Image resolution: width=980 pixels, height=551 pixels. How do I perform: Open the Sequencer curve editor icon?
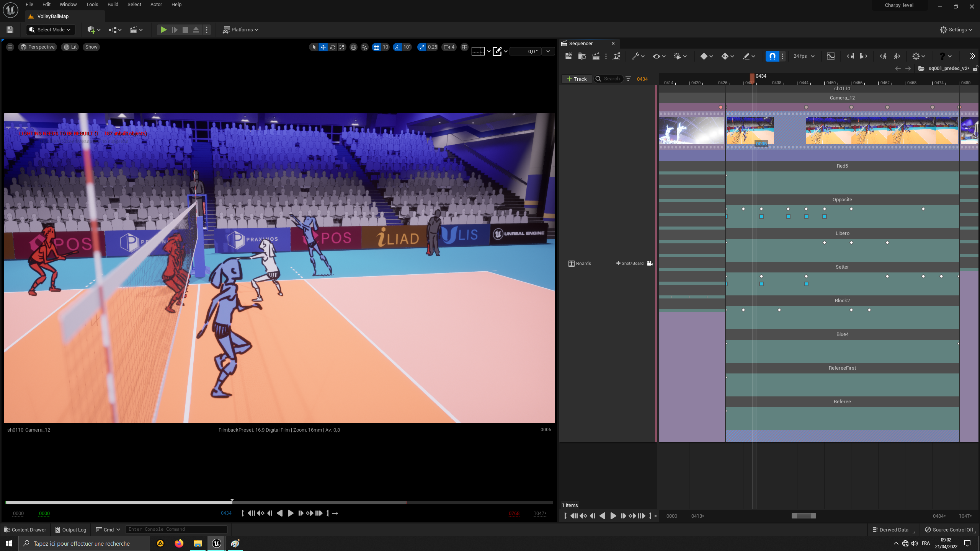click(831, 56)
